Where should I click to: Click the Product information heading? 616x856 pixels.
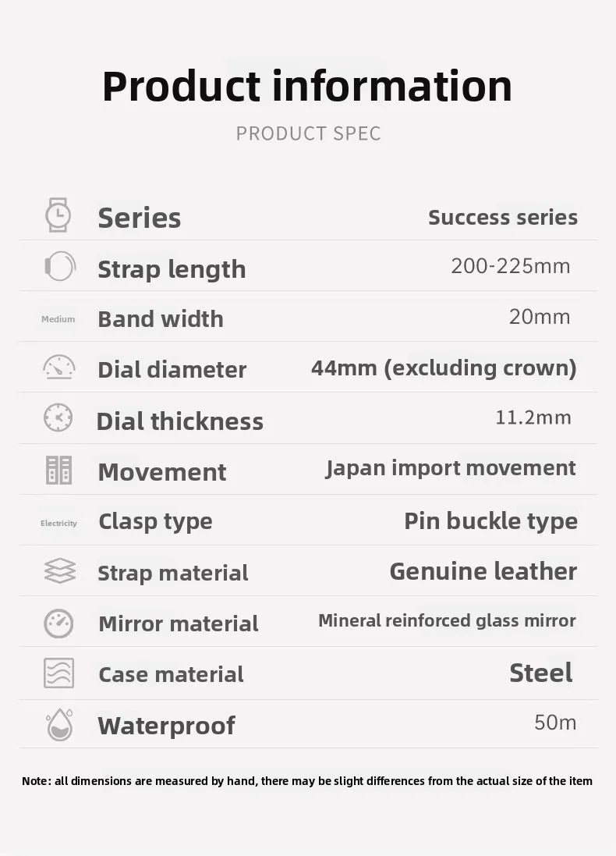[307, 87]
